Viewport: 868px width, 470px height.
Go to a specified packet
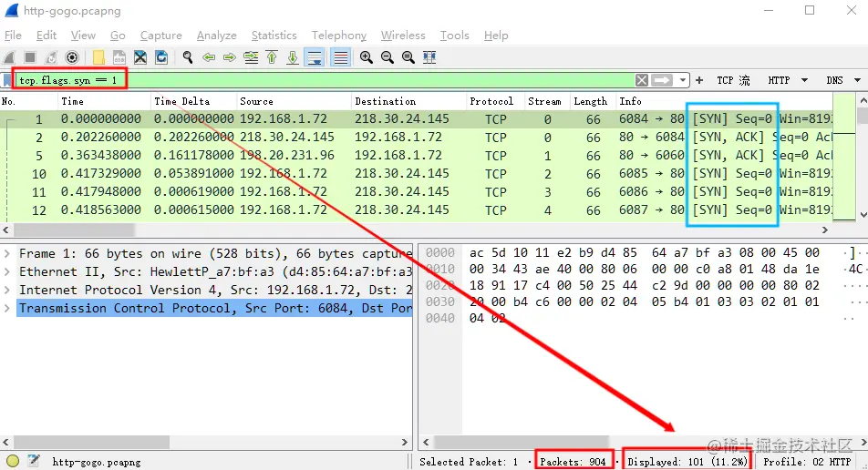click(251, 57)
